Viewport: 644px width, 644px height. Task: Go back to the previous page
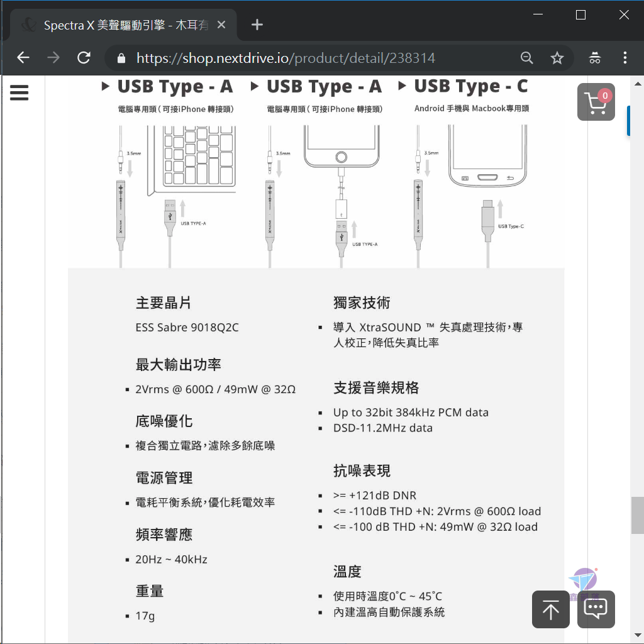23,57
